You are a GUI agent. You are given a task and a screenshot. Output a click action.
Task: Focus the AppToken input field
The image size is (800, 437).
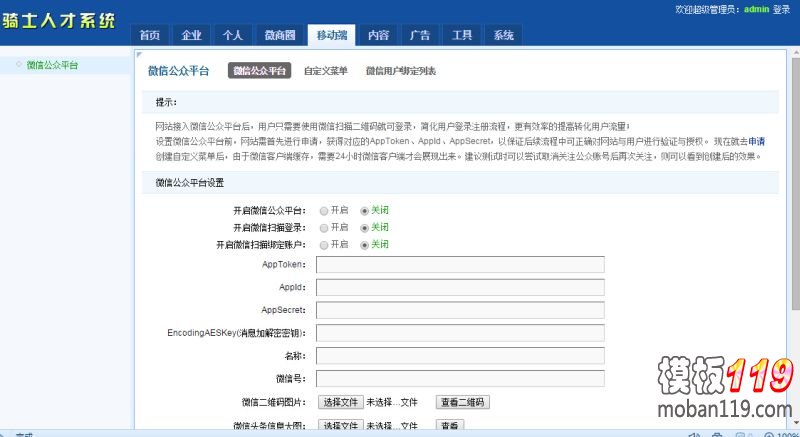(x=460, y=265)
